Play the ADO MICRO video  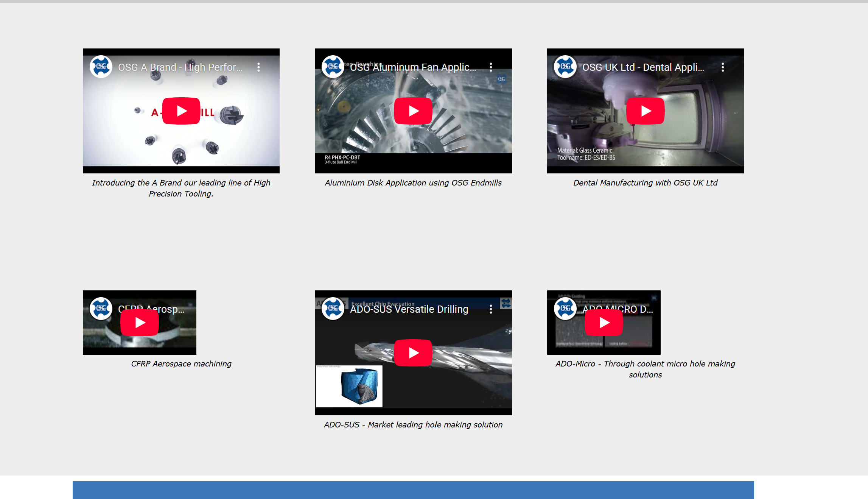(604, 323)
